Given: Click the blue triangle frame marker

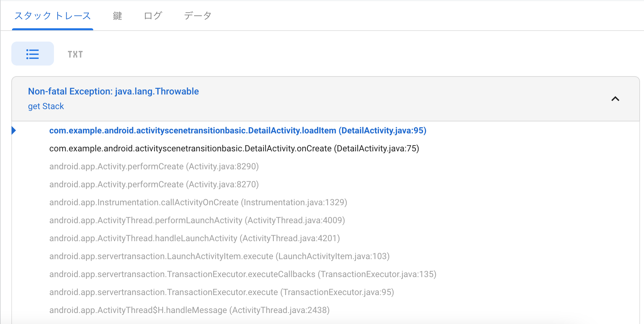Looking at the screenshot, I should pyautogui.click(x=14, y=130).
